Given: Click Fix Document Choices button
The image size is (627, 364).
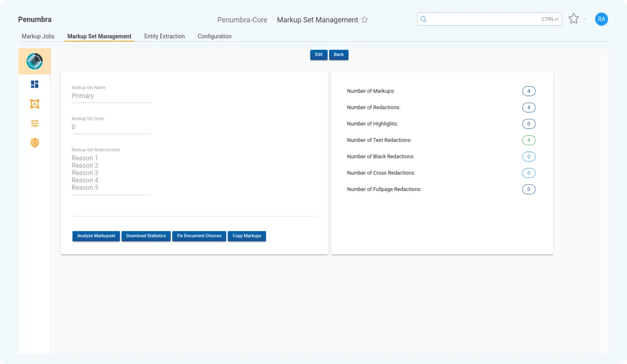Looking at the screenshot, I should point(199,236).
